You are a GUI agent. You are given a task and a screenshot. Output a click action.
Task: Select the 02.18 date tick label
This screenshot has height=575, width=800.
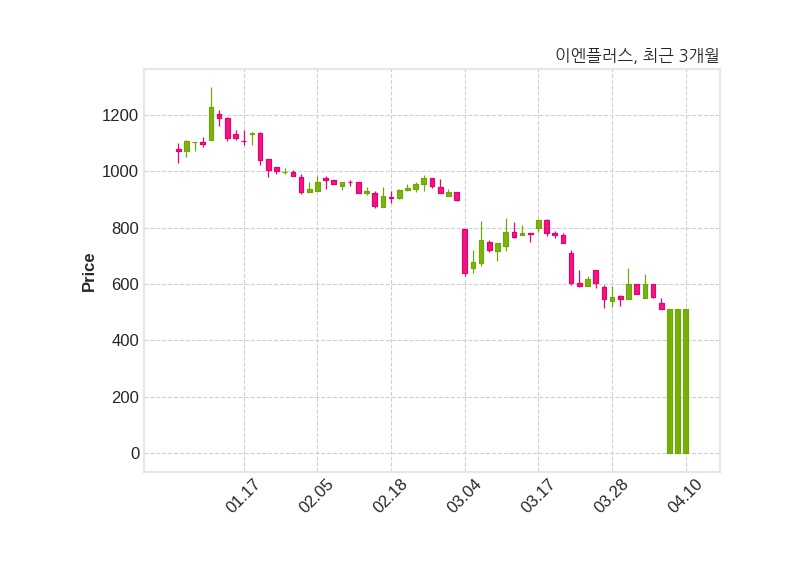[390, 495]
